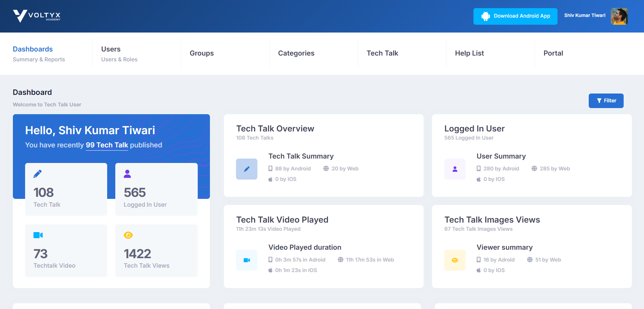Open the Portal menu item
644x309 pixels.
(x=553, y=53)
